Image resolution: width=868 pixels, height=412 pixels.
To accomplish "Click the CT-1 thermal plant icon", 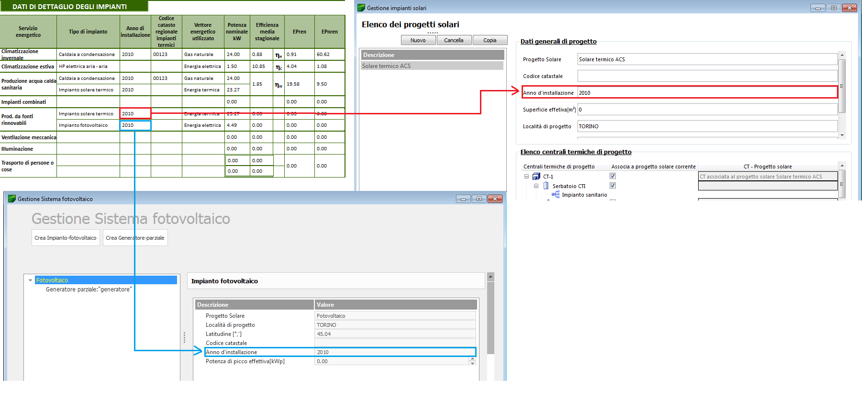I will (x=536, y=177).
